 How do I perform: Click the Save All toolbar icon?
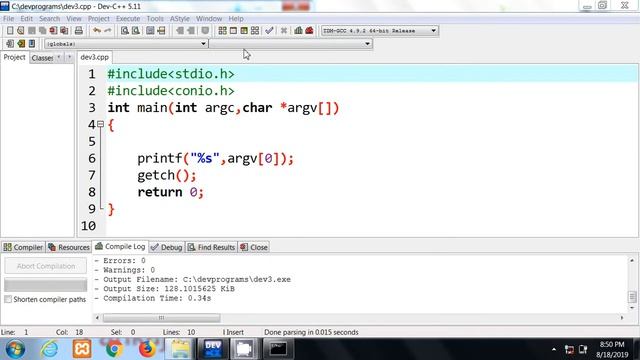42,31
